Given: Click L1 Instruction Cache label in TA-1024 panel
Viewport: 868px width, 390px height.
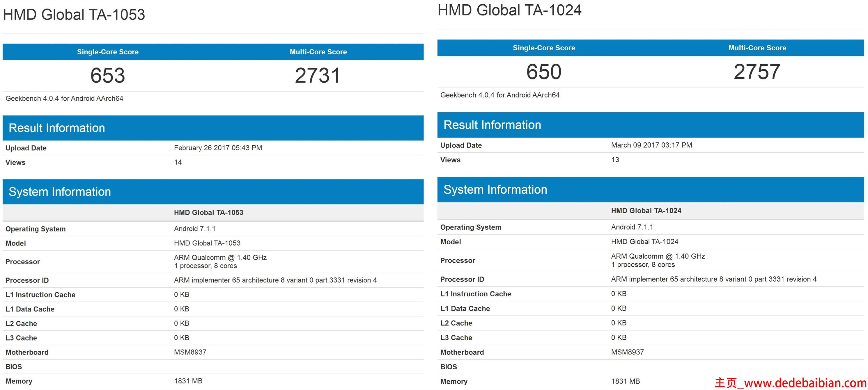Looking at the screenshot, I should pyautogui.click(x=476, y=294).
